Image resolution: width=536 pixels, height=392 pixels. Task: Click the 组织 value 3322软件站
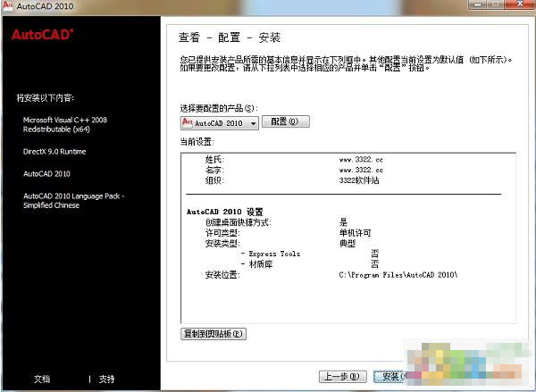[359, 180]
